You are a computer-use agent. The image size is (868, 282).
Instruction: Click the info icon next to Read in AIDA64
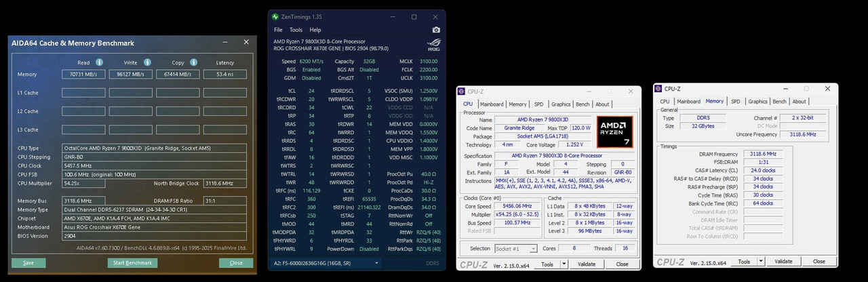coord(99,62)
